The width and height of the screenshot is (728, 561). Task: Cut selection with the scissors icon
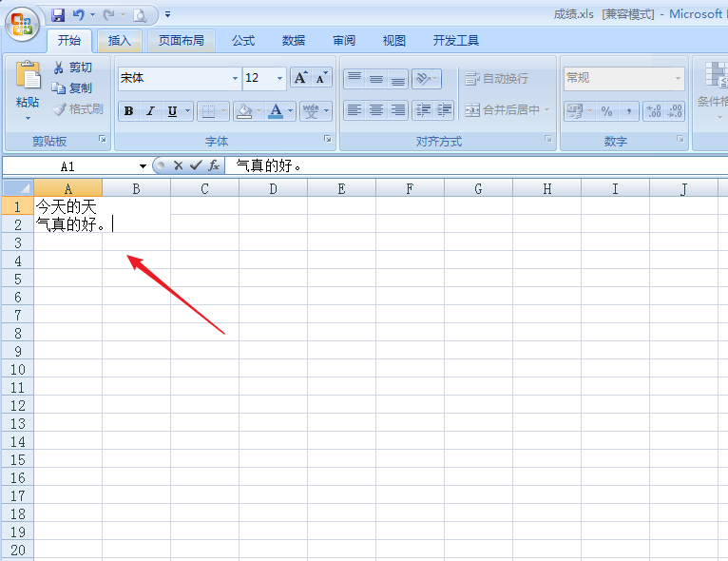coord(58,68)
